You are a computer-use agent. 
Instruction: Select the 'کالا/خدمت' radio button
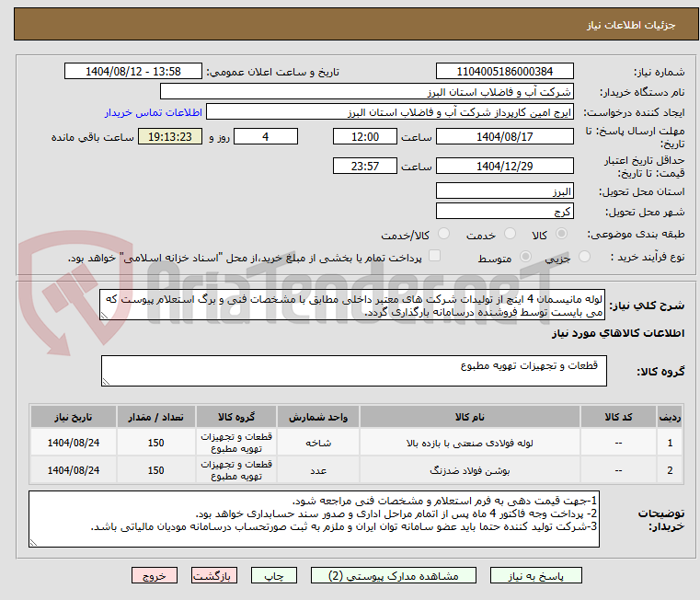tap(443, 234)
